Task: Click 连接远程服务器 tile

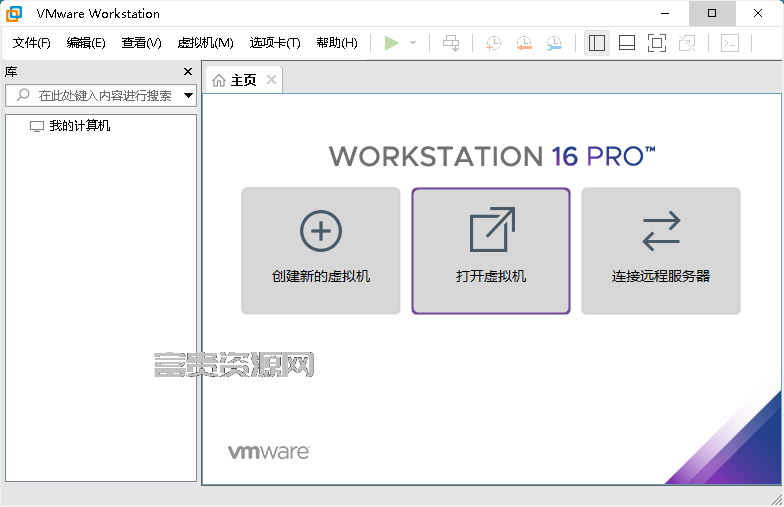Action: [661, 251]
